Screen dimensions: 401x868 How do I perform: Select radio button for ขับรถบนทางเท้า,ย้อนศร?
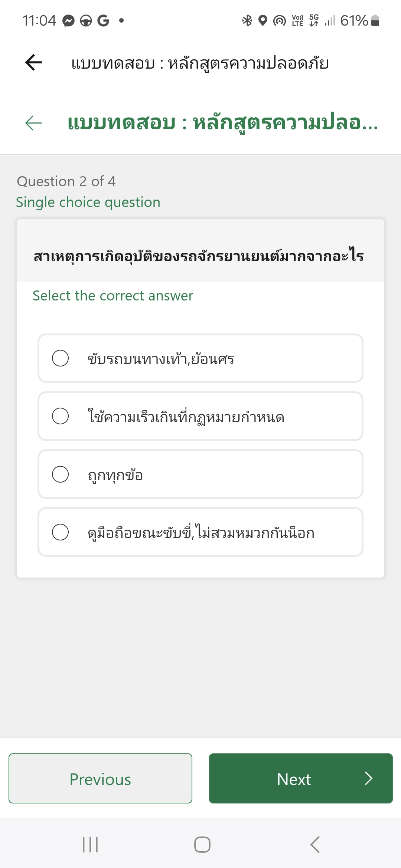point(60,358)
